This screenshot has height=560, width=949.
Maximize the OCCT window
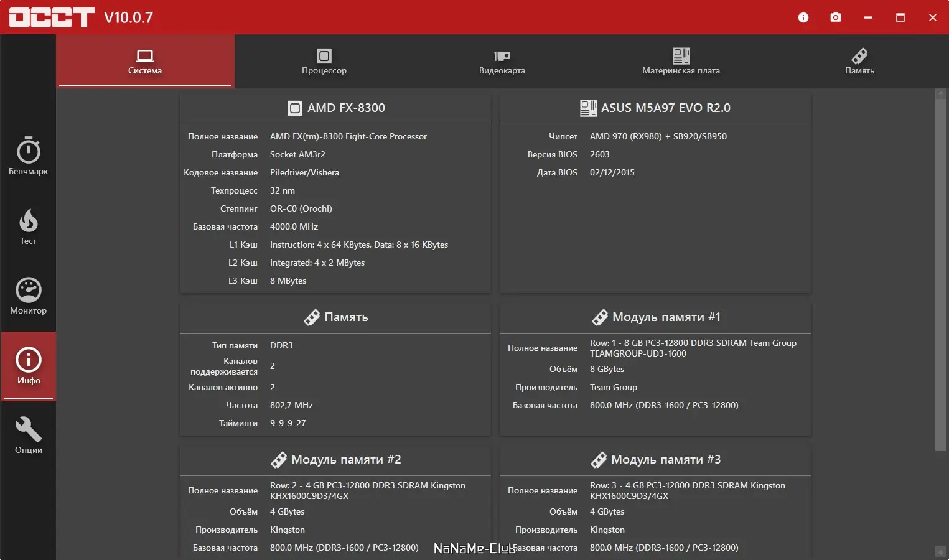coord(900,17)
